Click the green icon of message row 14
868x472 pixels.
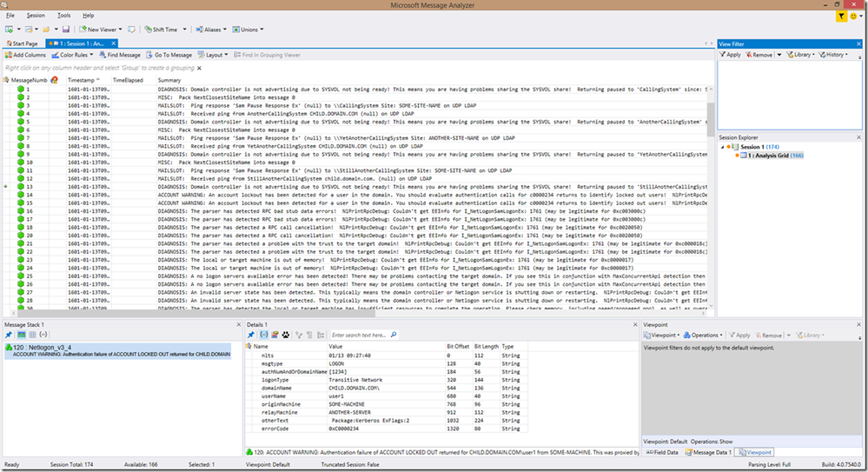point(21,195)
